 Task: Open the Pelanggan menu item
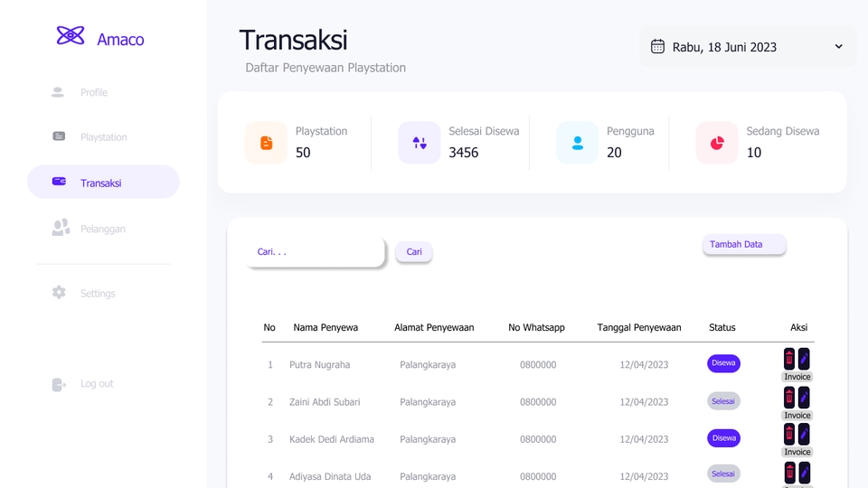coord(103,229)
